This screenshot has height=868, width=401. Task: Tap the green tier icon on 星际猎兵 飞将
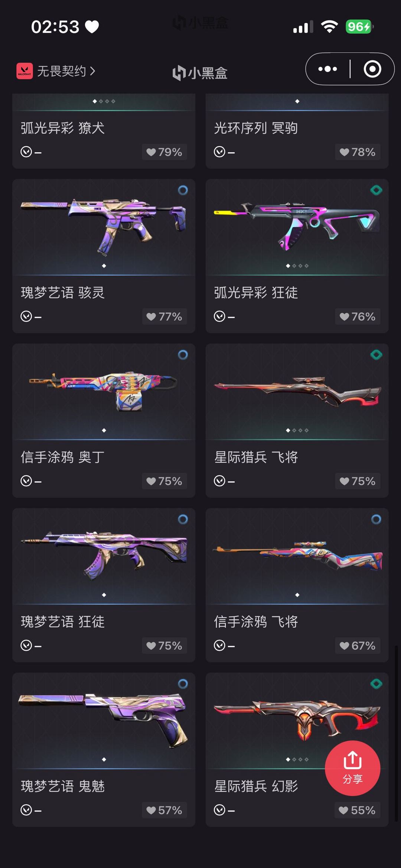point(376,355)
